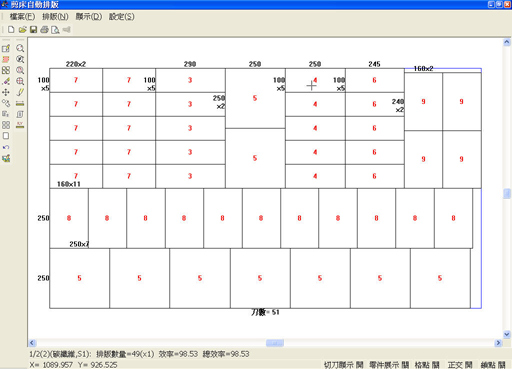Image resolution: width=512 pixels, height=369 pixels.
Task: Open the 檔案(F) menu
Action: 22,17
